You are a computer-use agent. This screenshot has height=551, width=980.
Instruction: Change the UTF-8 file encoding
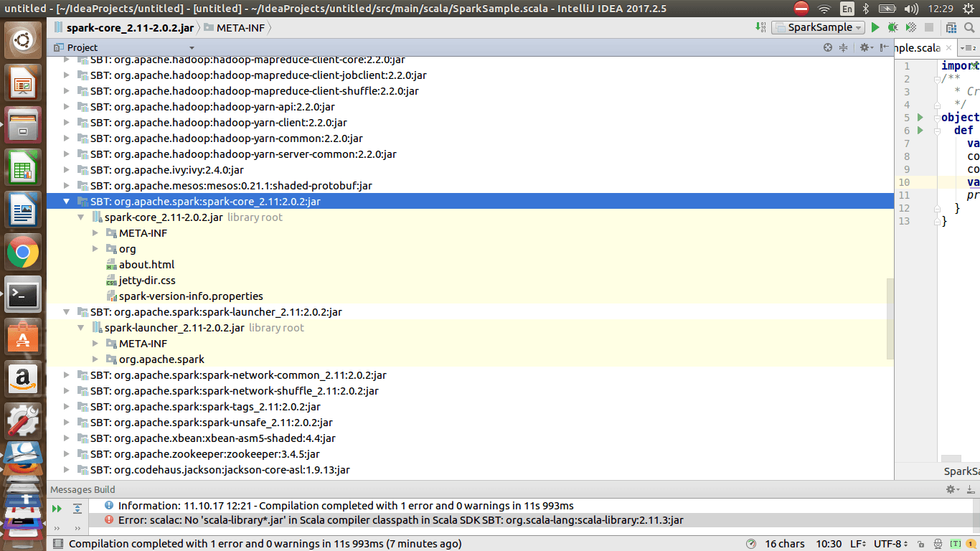pyautogui.click(x=891, y=544)
